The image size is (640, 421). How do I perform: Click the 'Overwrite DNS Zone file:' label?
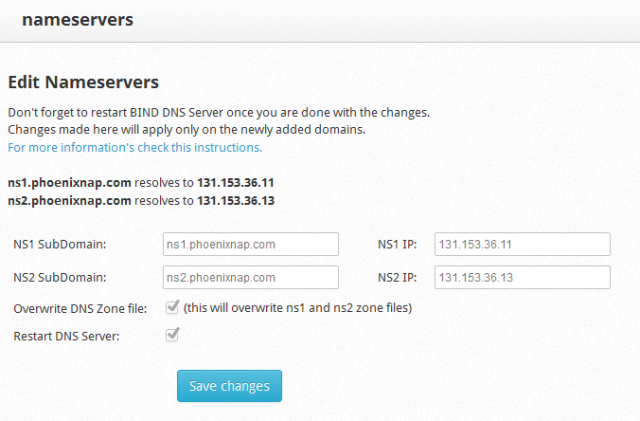tap(80, 308)
